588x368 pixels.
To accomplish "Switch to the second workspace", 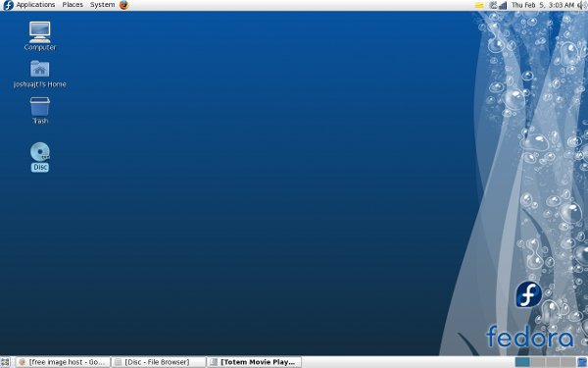I will pyautogui.click(x=538, y=362).
